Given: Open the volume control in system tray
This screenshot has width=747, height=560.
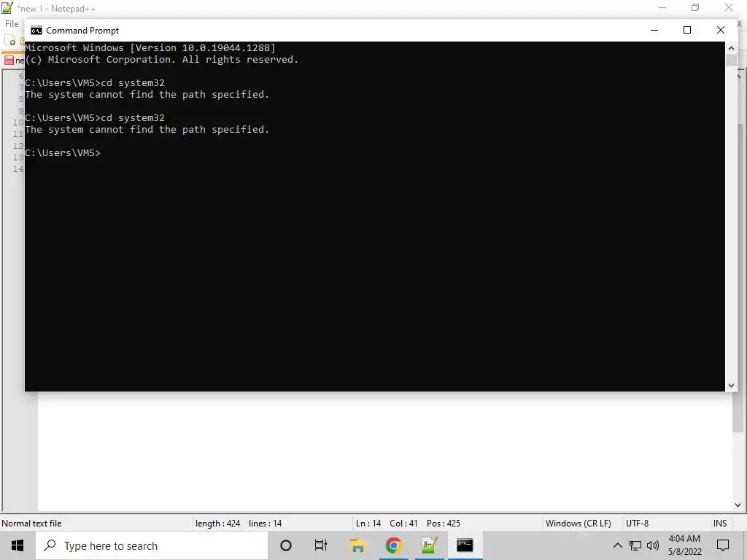Looking at the screenshot, I should coord(653,545).
